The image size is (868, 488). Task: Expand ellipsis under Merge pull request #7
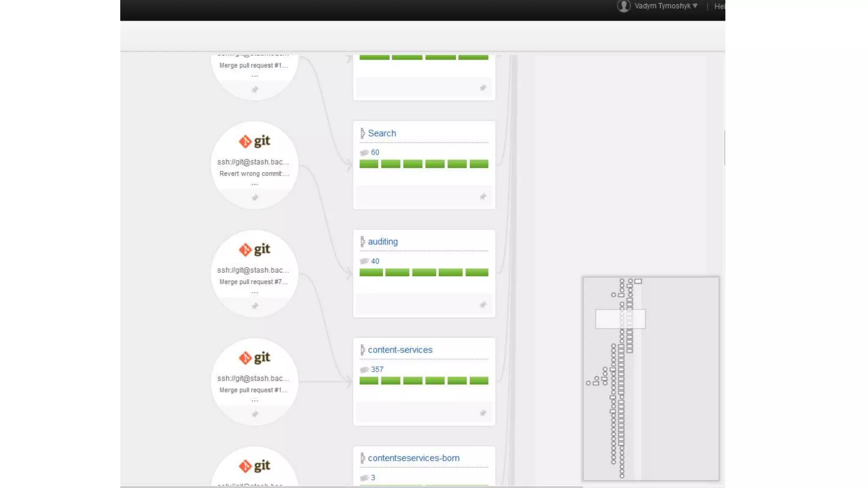click(255, 293)
